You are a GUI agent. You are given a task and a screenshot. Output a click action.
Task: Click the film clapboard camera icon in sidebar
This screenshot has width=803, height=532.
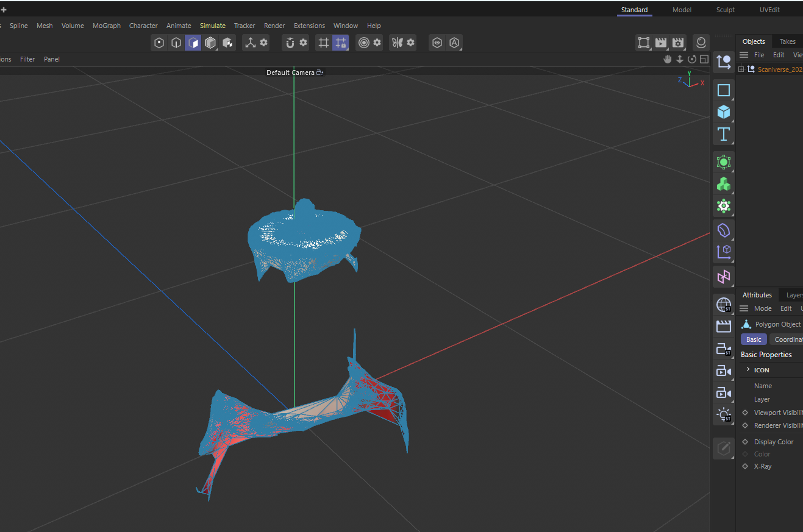tap(723, 326)
